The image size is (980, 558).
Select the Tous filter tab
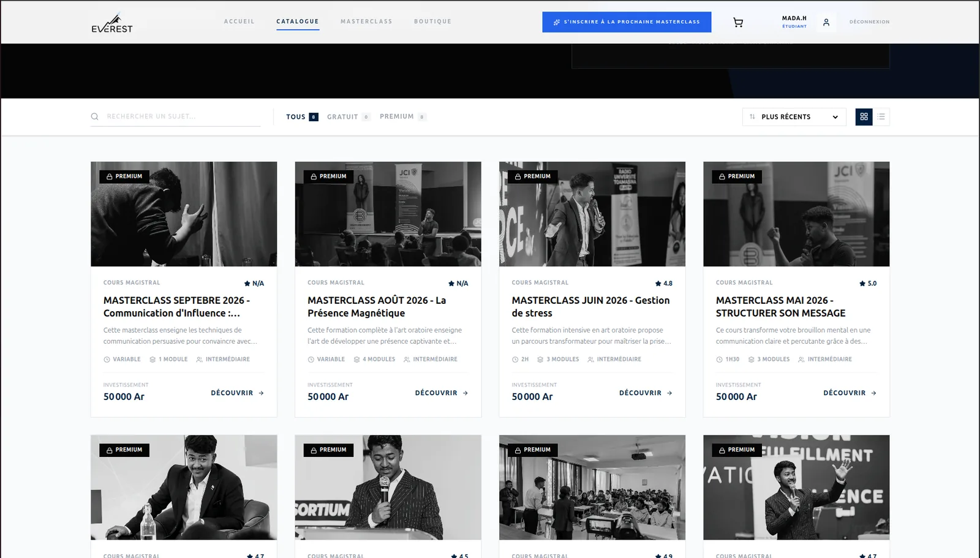click(x=302, y=117)
